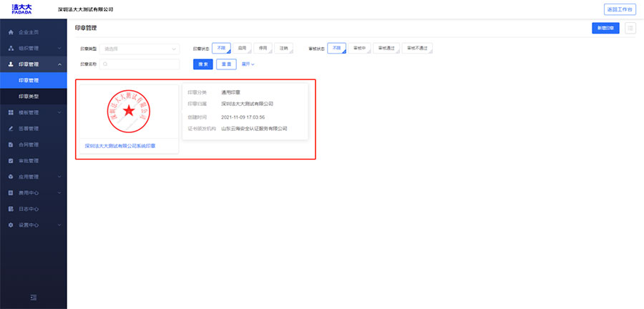Collapse the sidebar using bottom menu icon
This screenshot has height=309, width=644.
coord(33,297)
